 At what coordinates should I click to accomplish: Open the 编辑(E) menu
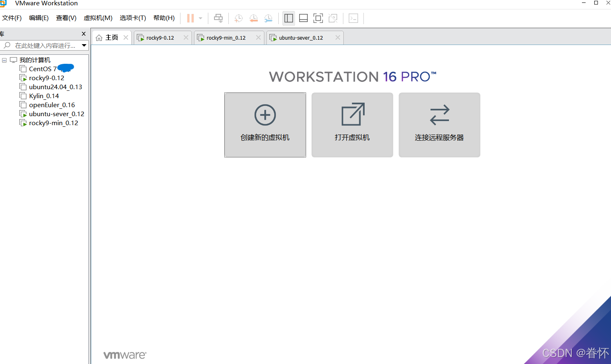pos(39,18)
